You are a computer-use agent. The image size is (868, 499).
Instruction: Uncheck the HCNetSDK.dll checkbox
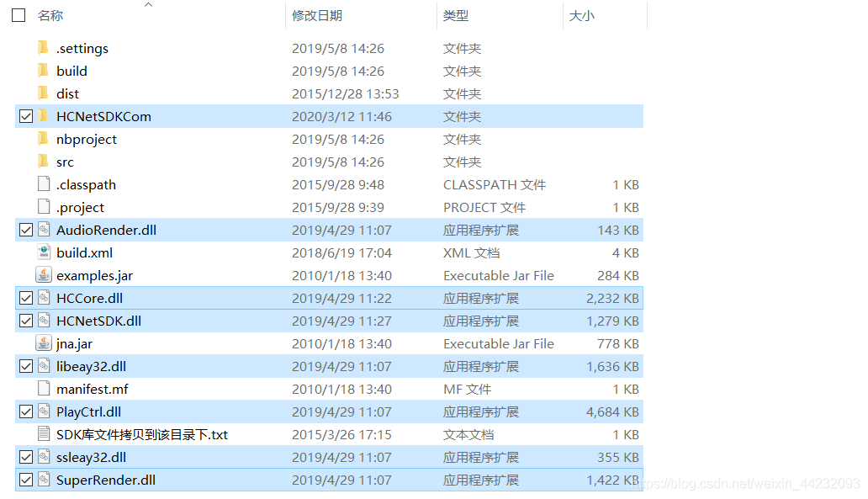[26, 321]
